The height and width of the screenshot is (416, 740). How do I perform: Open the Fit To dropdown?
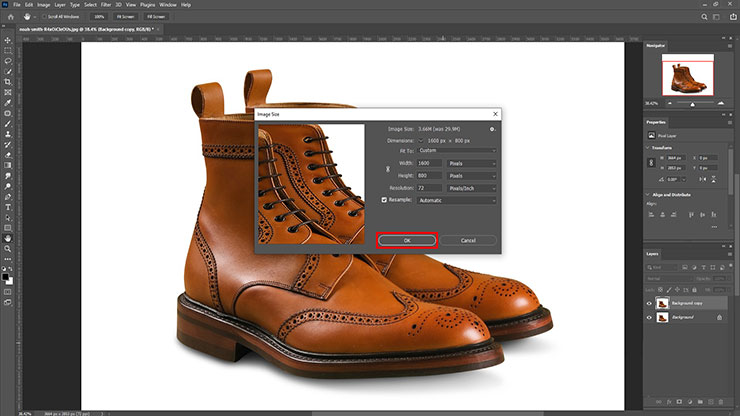[457, 151]
